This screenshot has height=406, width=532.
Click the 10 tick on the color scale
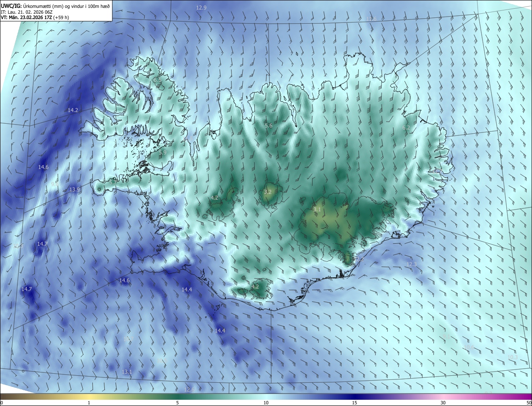point(266,403)
